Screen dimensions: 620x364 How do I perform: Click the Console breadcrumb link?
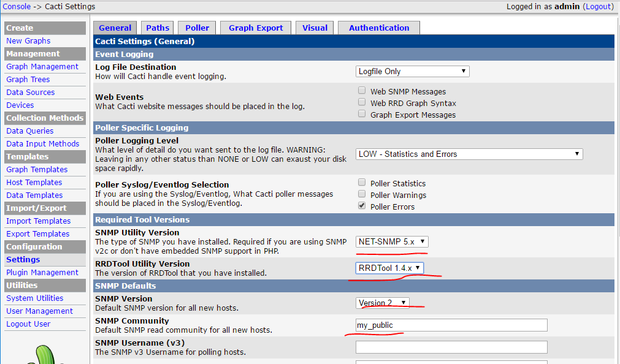point(17,6)
